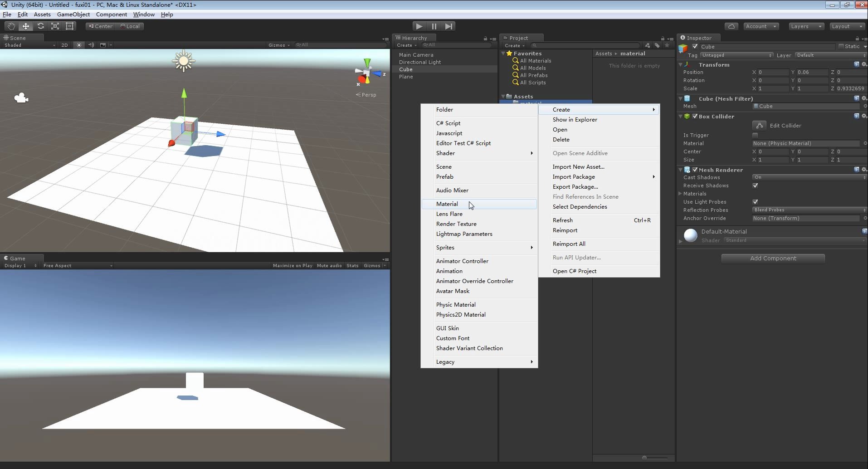Enable the Is Trigger checkbox

(755, 135)
